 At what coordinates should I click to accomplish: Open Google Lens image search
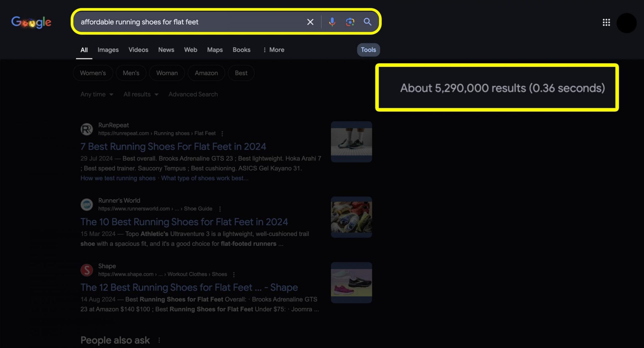pyautogui.click(x=350, y=22)
